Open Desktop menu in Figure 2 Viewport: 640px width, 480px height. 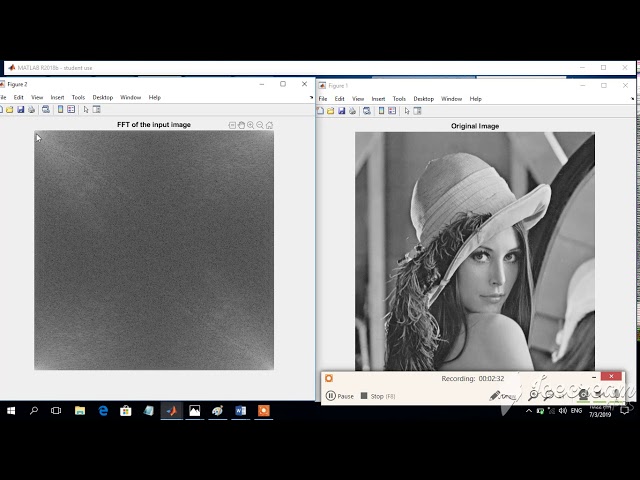pos(102,97)
